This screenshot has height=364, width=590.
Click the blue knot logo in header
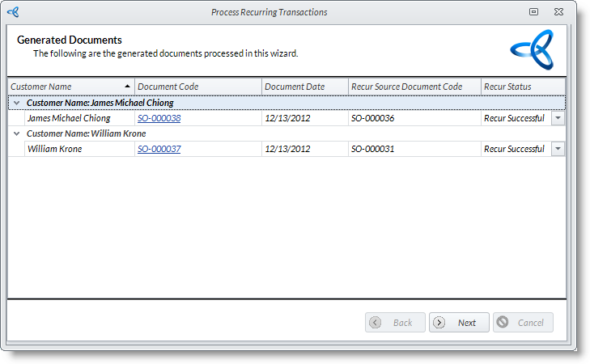531,50
